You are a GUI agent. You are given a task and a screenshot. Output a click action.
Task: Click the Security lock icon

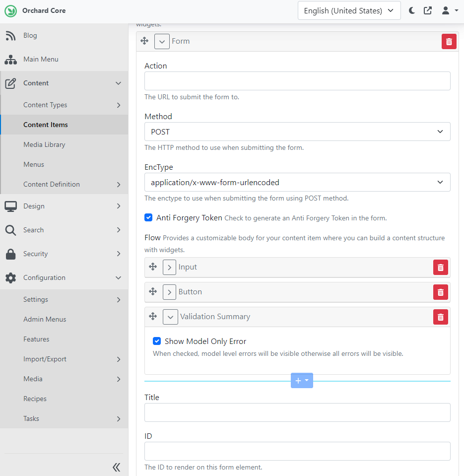(10, 254)
